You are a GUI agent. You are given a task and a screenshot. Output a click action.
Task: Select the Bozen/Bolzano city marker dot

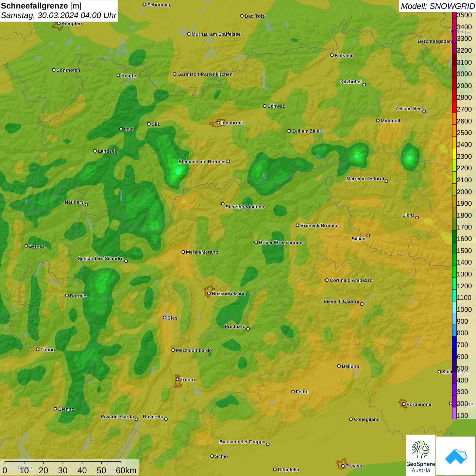(x=209, y=293)
